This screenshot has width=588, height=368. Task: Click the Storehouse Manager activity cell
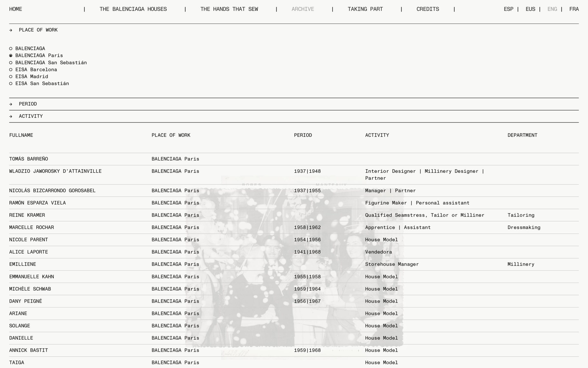point(392,264)
